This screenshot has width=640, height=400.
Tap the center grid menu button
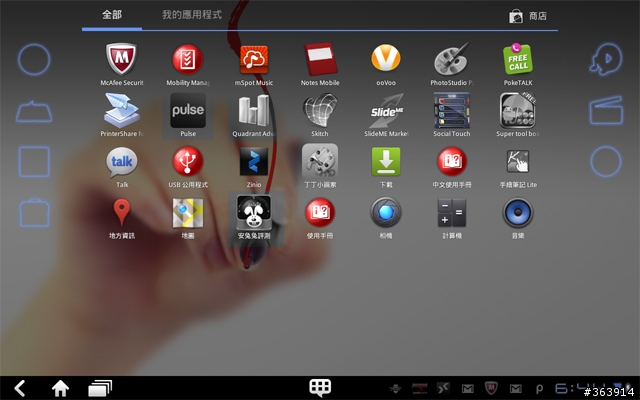pos(320,387)
